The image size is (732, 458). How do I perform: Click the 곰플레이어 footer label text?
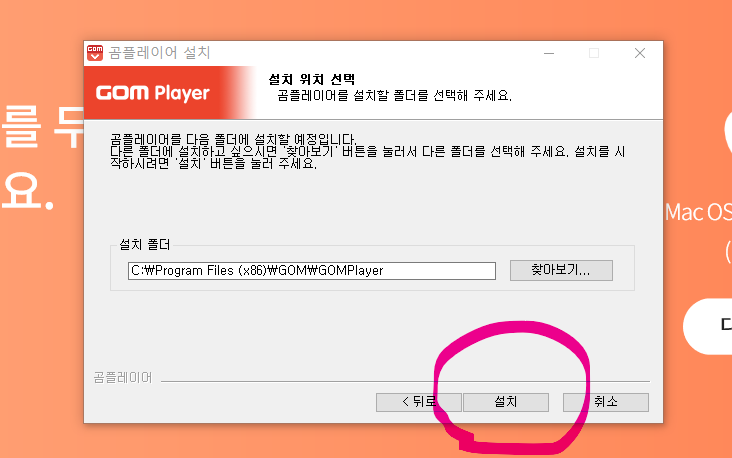(123, 377)
